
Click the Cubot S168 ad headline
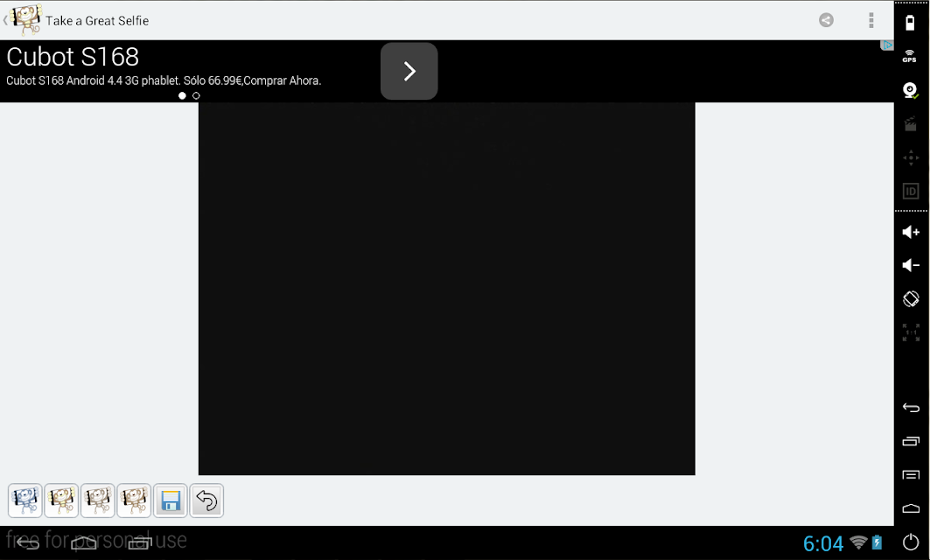73,57
